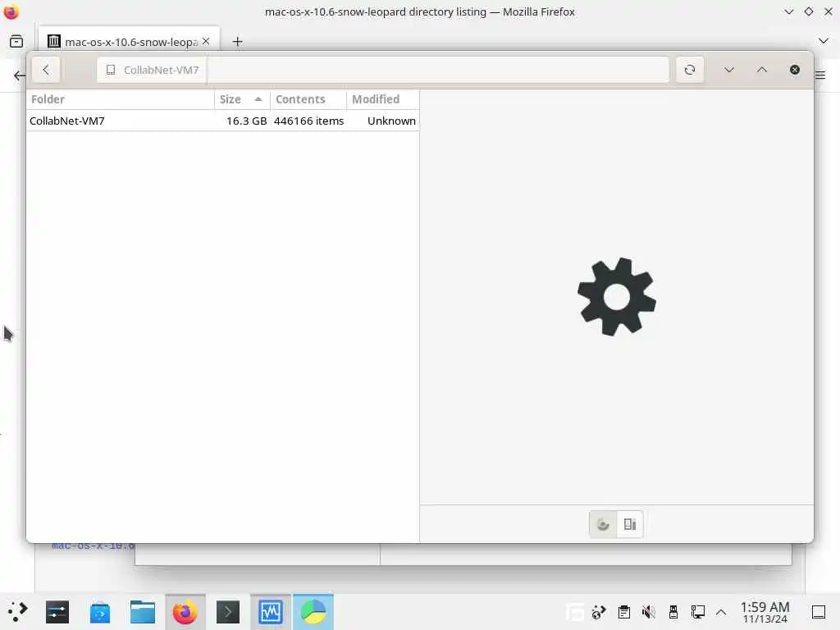The width and height of the screenshot is (840, 630).
Task: Open the Firefox list all tabs dropdown
Action: (x=824, y=41)
